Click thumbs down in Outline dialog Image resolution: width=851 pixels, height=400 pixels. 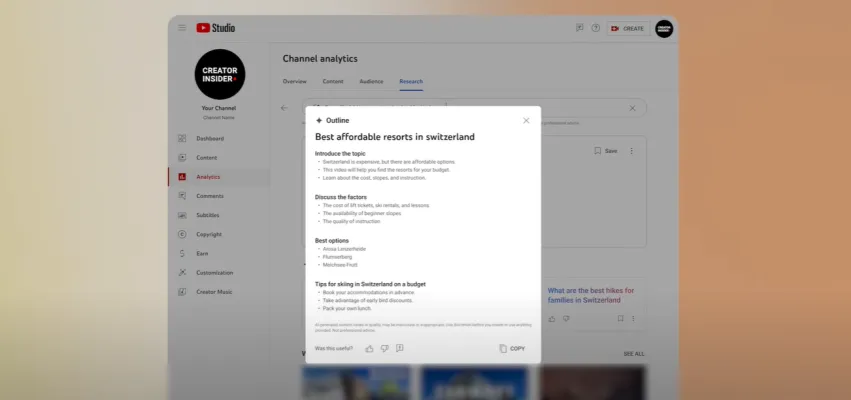pyautogui.click(x=384, y=348)
